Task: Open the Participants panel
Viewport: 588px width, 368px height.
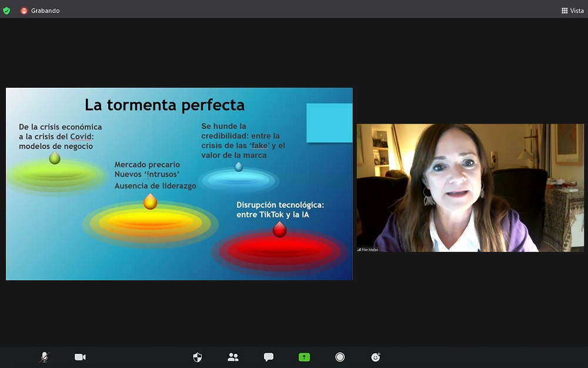Action: click(233, 357)
